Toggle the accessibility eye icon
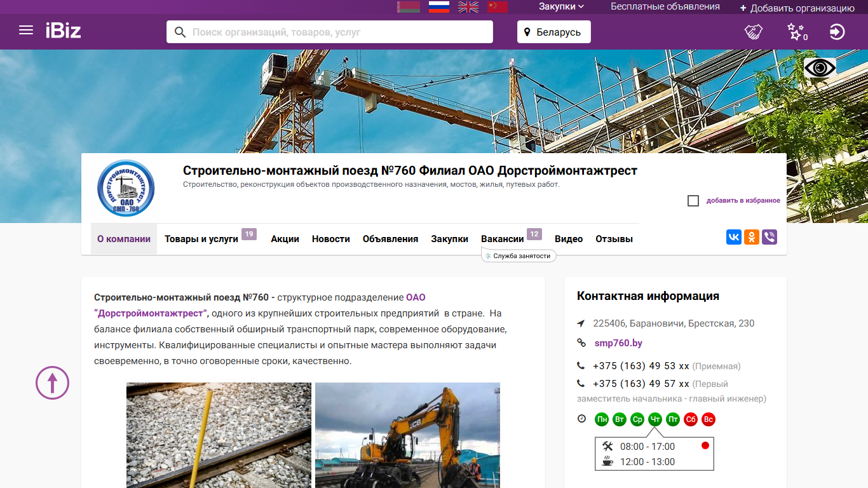 [820, 68]
